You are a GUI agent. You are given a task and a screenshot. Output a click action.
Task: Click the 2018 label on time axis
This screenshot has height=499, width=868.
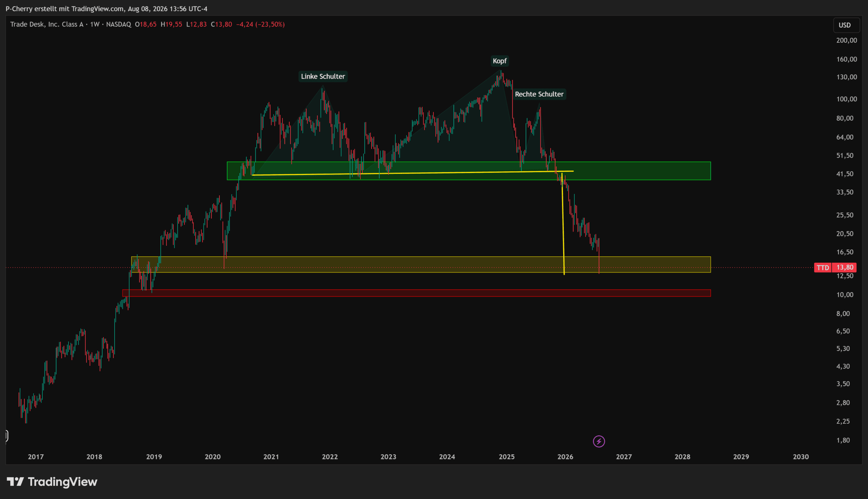tap(94, 457)
